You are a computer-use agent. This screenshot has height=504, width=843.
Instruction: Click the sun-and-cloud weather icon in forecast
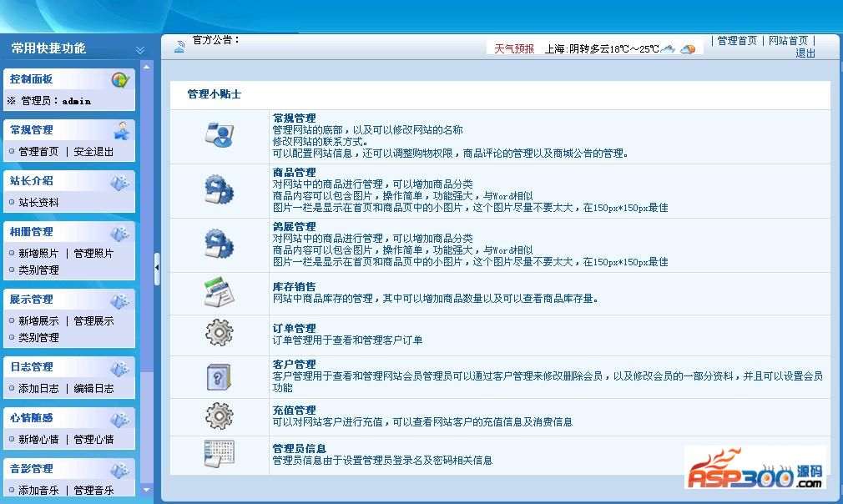(x=688, y=49)
